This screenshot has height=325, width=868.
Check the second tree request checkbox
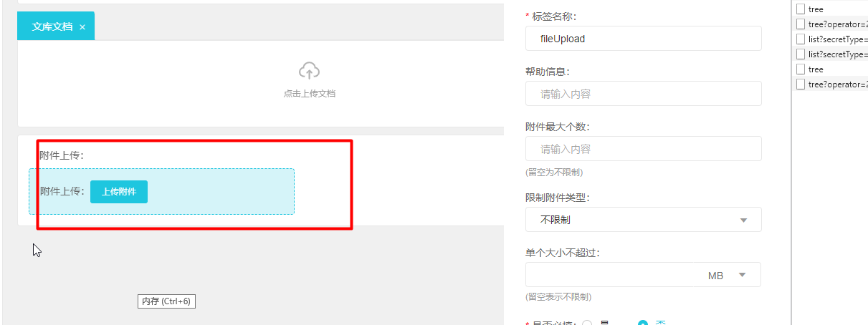pos(801,69)
